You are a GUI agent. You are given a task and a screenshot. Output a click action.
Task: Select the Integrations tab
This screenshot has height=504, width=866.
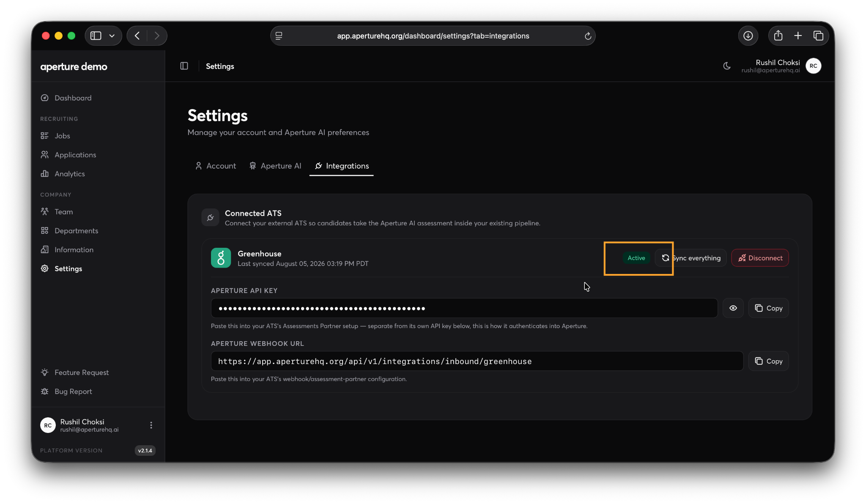point(342,166)
